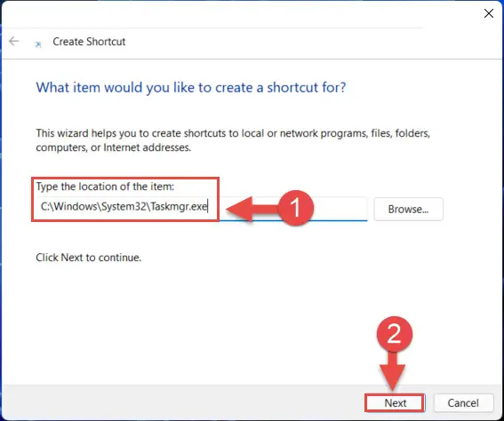Click the "Type the location of the item" label
504x421 pixels.
tap(105, 187)
